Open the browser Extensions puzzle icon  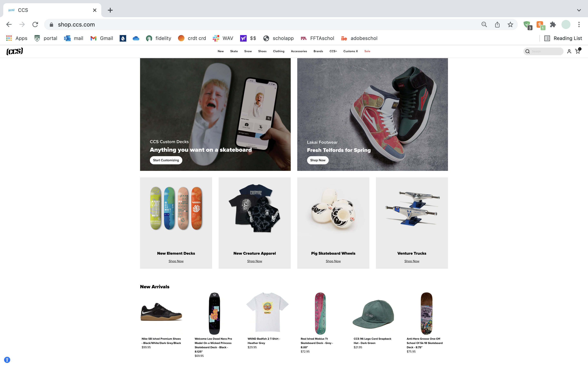pos(553,24)
